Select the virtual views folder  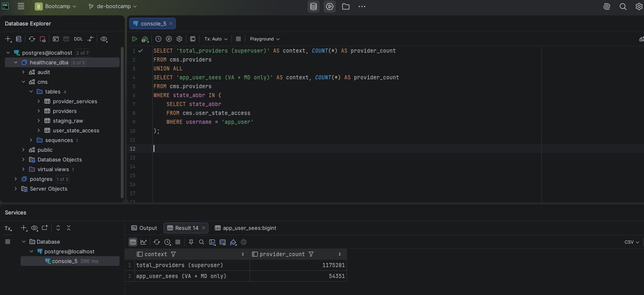click(53, 169)
